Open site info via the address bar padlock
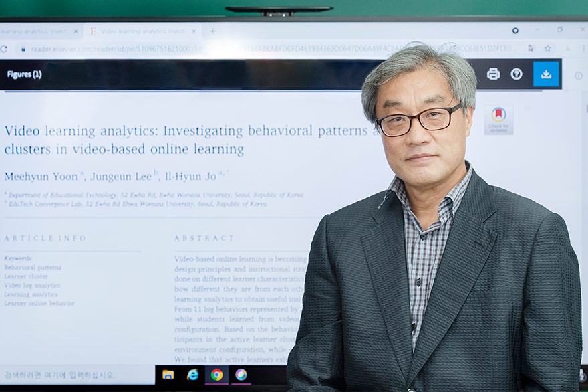This screenshot has width=588, height=392. pos(23,50)
